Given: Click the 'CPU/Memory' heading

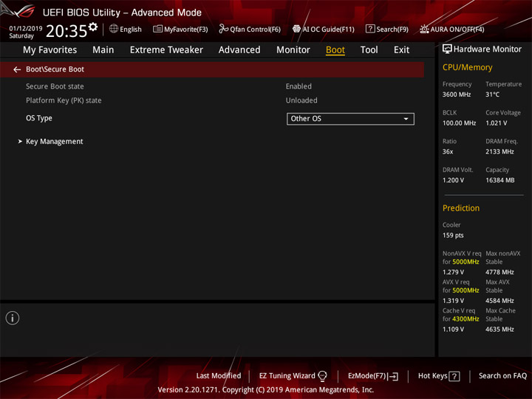Looking at the screenshot, I should coord(467,67).
